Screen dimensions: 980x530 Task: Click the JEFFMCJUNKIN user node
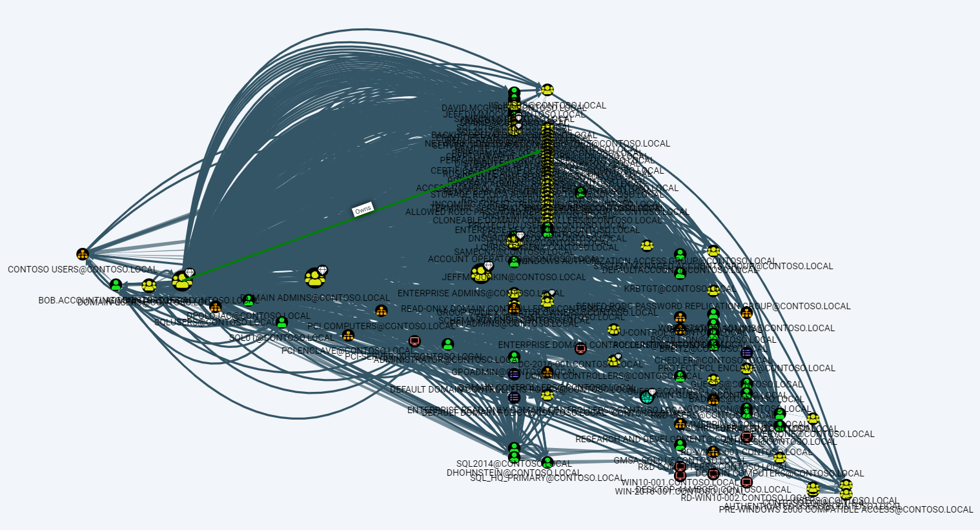514,261
